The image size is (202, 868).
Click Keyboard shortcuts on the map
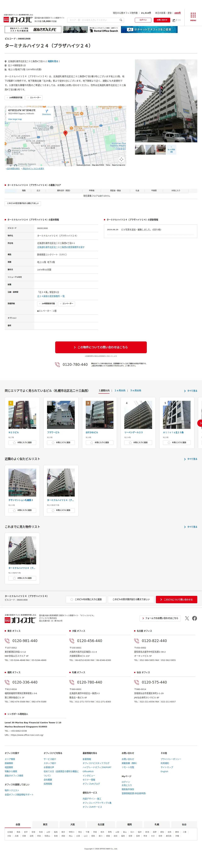coord(83,165)
